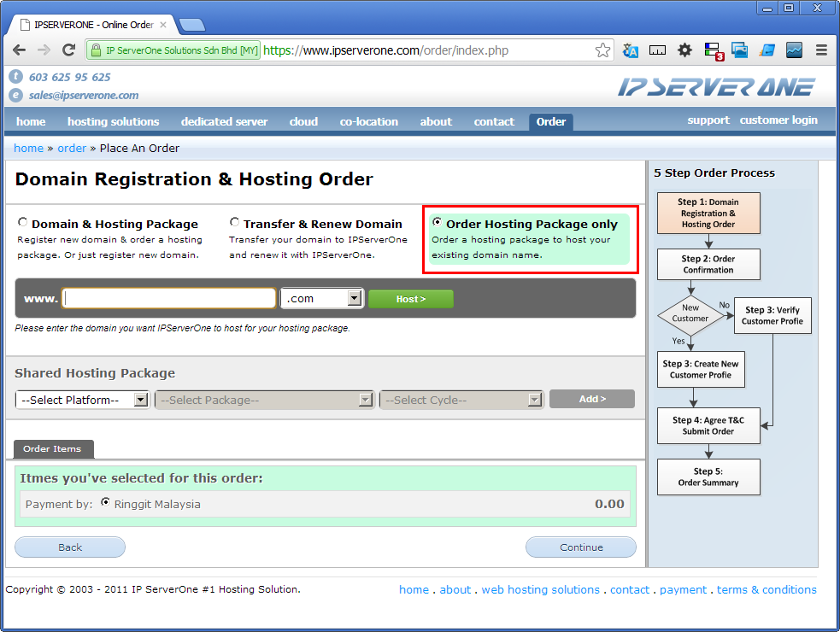840x632 pixels.
Task: Open the Select Platform dropdown
Action: 83,400
